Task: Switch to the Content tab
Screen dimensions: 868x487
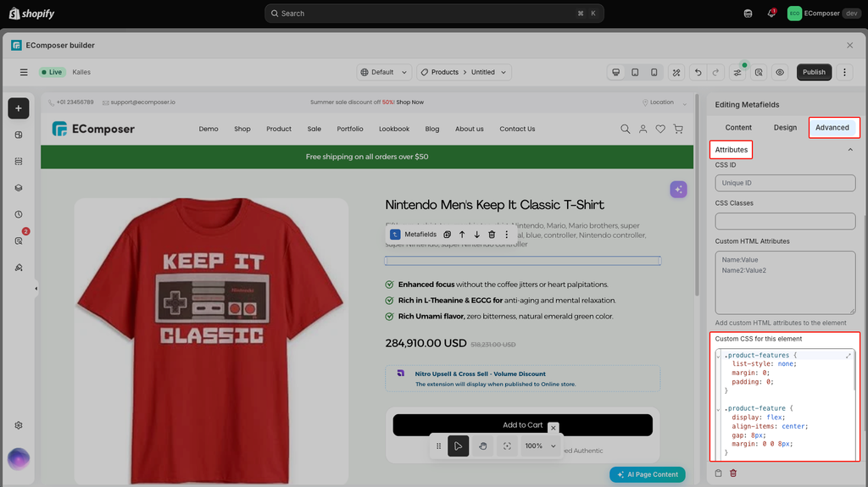Action: tap(738, 127)
